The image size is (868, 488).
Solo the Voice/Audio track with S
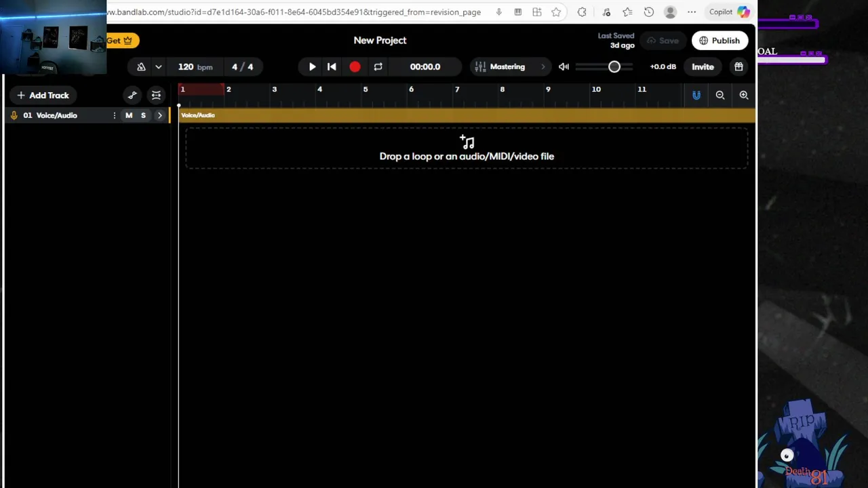143,115
